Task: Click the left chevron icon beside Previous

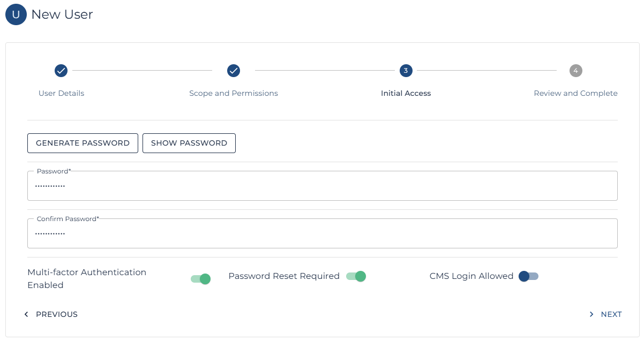Action: coord(26,314)
